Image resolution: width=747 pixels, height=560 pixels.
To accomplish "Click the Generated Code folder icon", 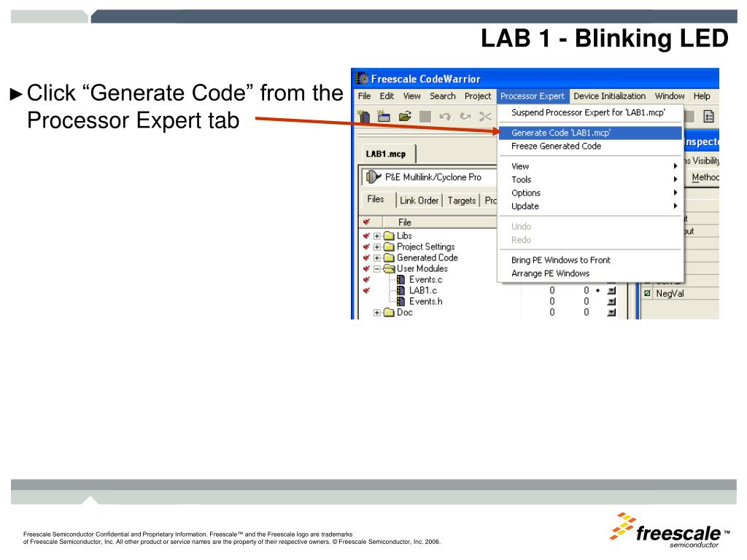I will point(390,257).
